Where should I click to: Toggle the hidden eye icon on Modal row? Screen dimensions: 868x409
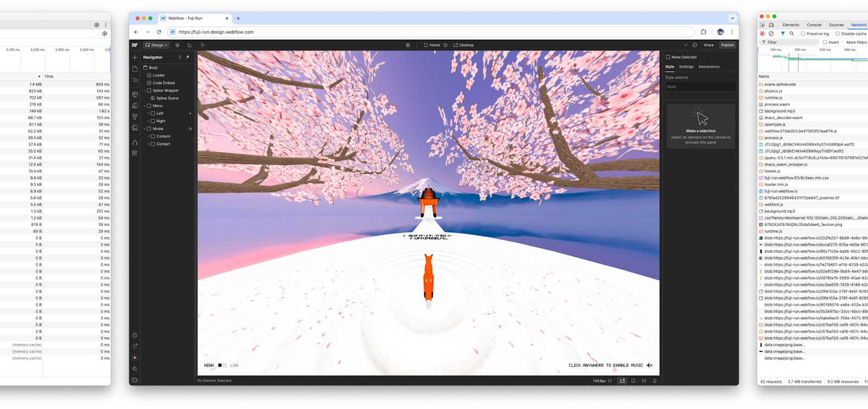[x=190, y=129]
